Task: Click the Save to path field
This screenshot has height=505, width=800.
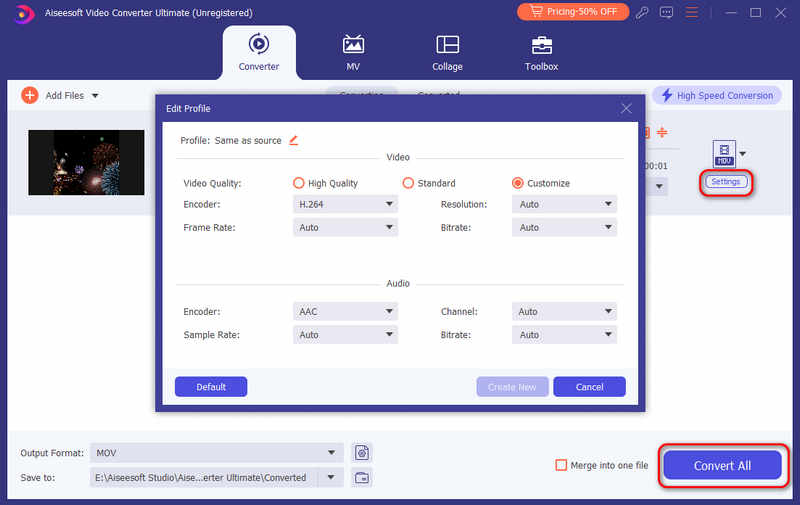Action: tap(204, 477)
